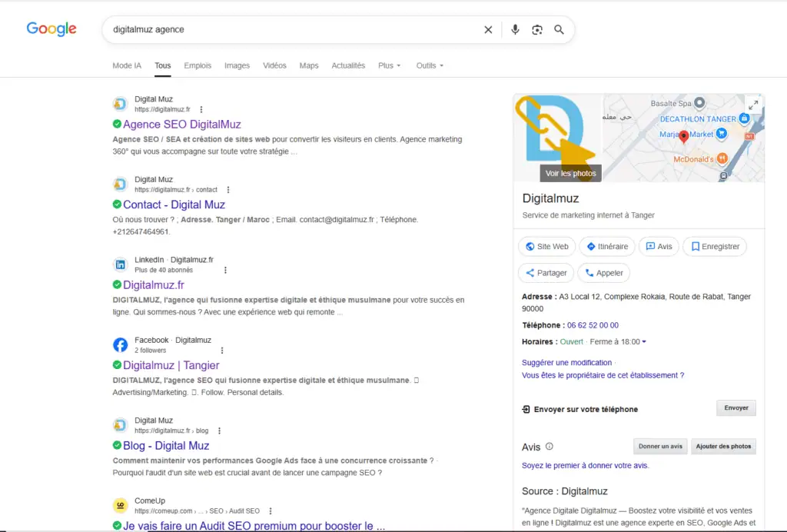Screen dimensions: 787x532
Task: Click the Basalte Spa marker on map
Action: point(699,103)
